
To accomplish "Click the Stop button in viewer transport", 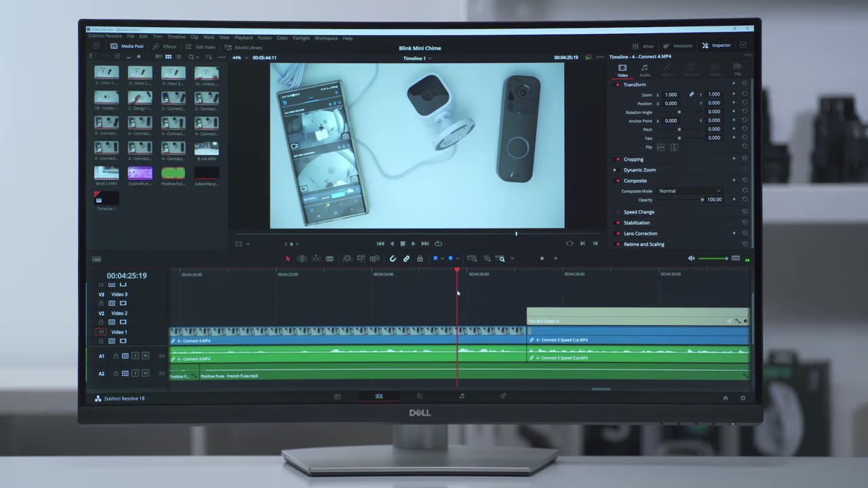I will coord(403,243).
